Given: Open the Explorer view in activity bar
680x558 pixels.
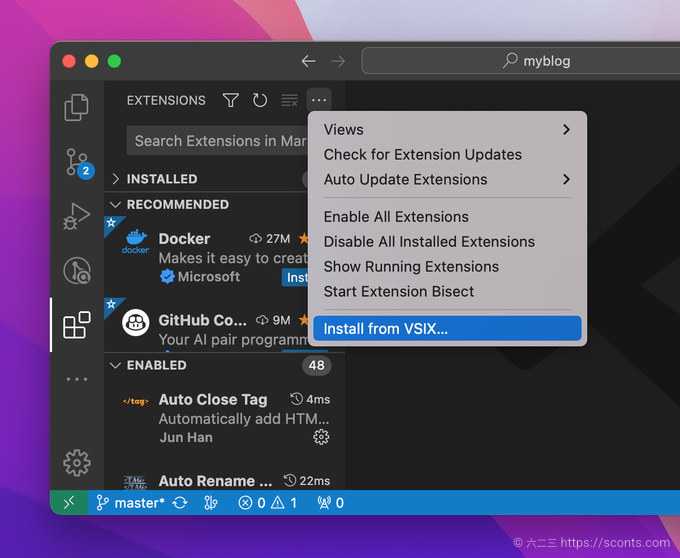Looking at the screenshot, I should coord(76,107).
